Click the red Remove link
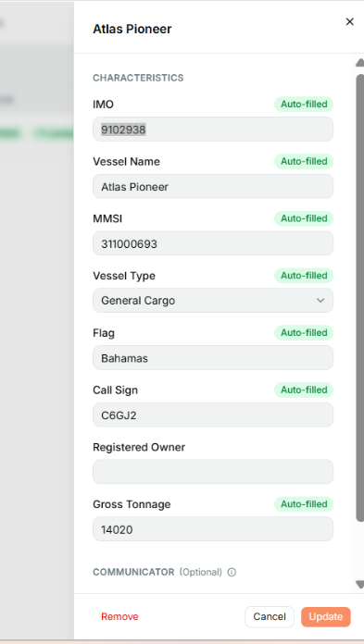Screen dimensions: 364x644 [119, 617]
